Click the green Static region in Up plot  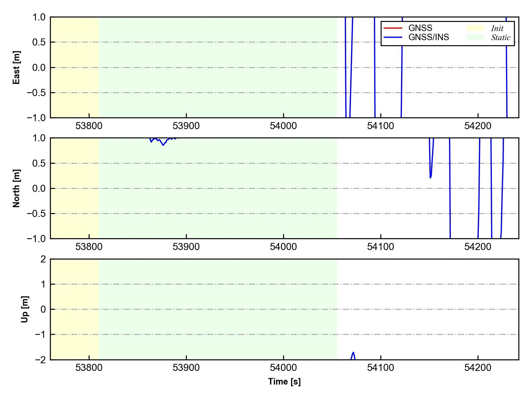click(218, 309)
